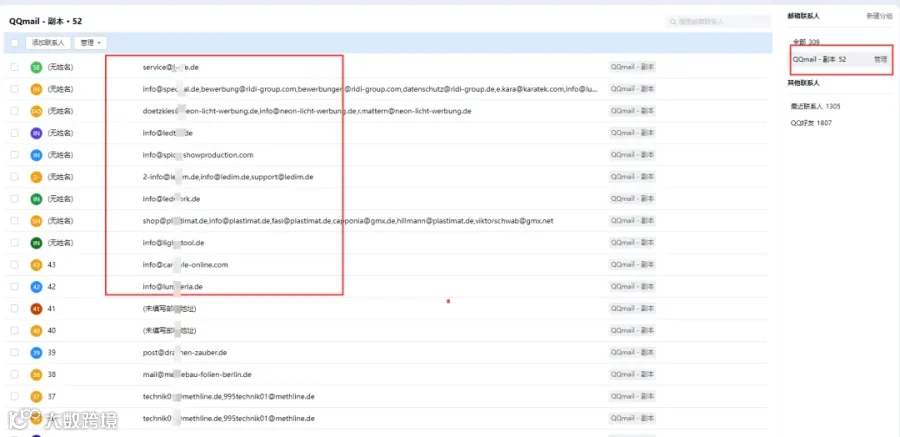The image size is (900, 437).
Task: Click the avatar numbered 43
Action: tap(36, 265)
